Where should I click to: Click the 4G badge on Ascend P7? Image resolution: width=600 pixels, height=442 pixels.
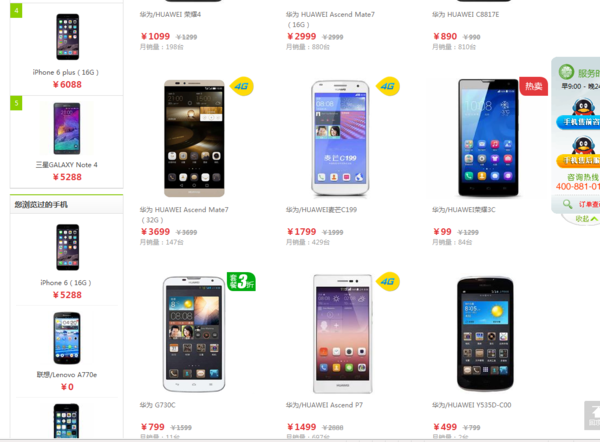[388, 281]
